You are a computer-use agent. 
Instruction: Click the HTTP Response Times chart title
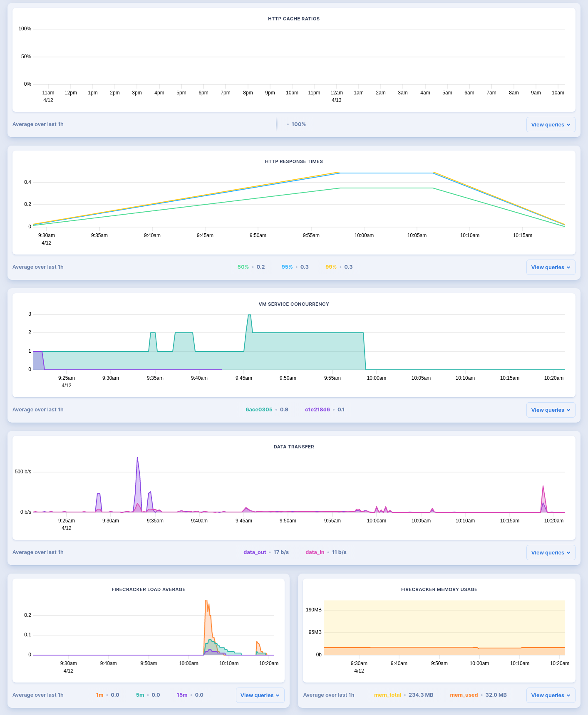pos(294,161)
